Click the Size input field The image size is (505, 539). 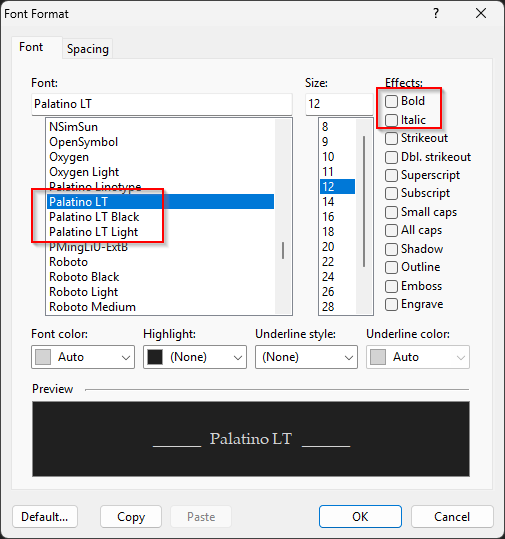pos(339,104)
